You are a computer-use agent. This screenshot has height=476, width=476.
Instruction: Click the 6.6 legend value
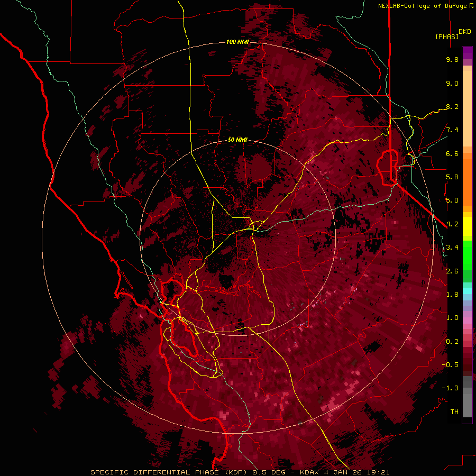point(452,153)
